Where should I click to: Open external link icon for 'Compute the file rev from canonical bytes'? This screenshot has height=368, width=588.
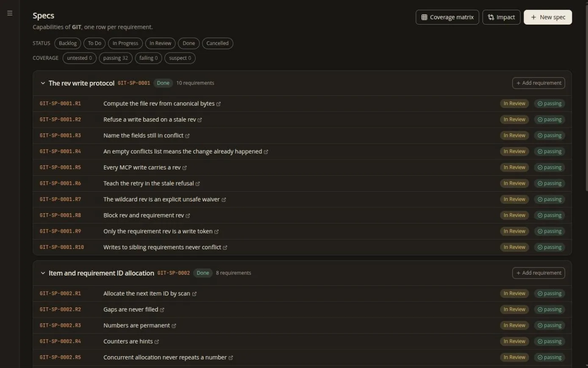pyautogui.click(x=219, y=104)
